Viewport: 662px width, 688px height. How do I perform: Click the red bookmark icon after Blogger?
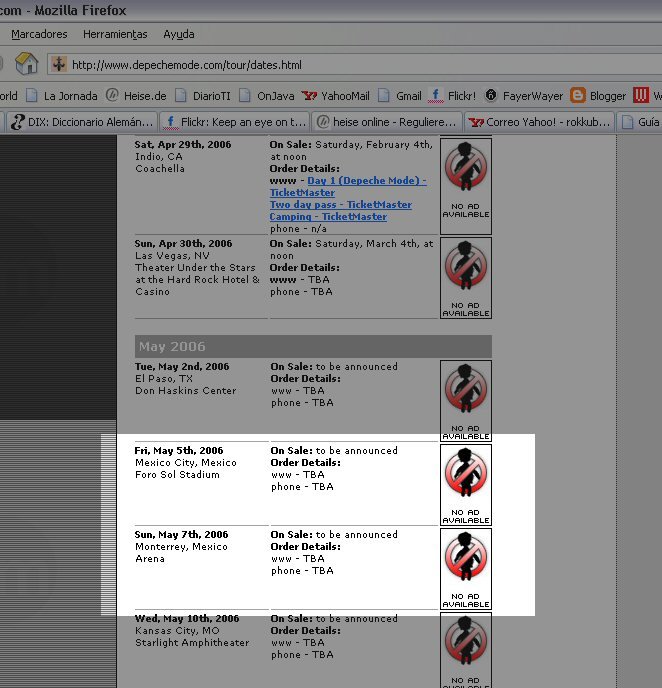641,95
